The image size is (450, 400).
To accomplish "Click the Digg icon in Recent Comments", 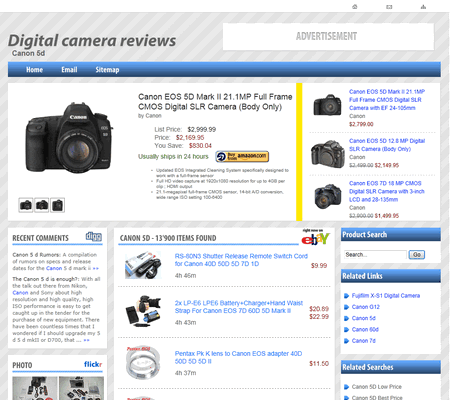I will (x=94, y=237).
